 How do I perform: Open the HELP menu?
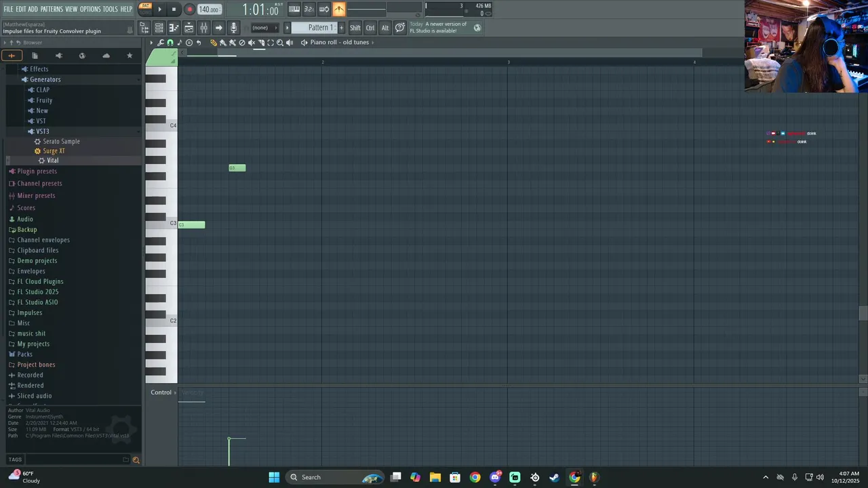coord(127,9)
